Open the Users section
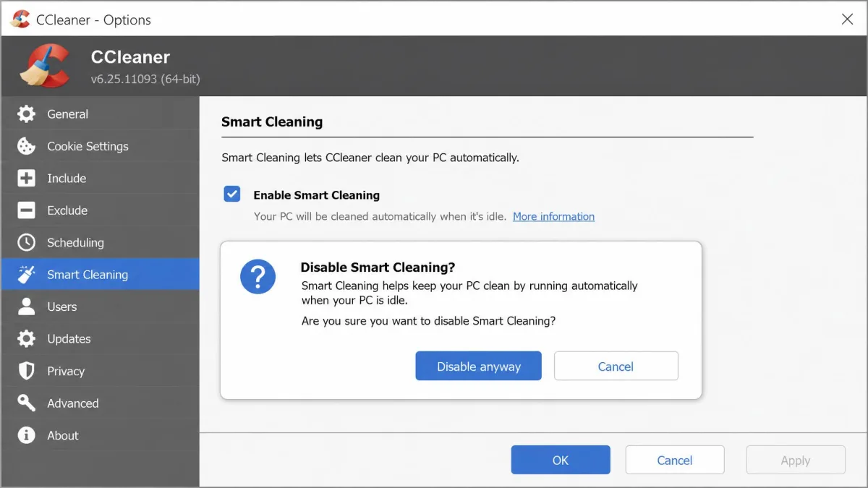 coord(100,307)
